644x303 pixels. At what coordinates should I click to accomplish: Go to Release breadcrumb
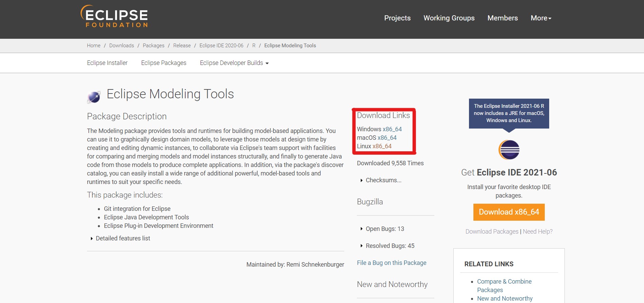click(182, 46)
